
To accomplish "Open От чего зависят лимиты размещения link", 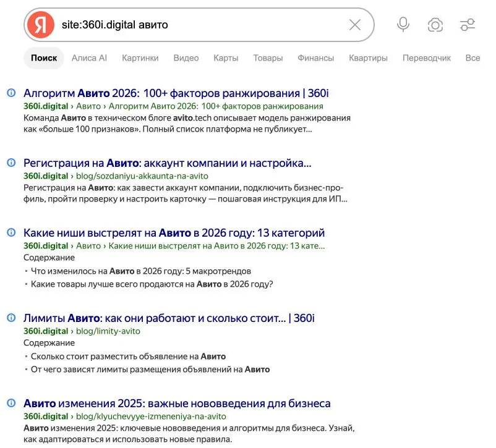I will pos(150,370).
